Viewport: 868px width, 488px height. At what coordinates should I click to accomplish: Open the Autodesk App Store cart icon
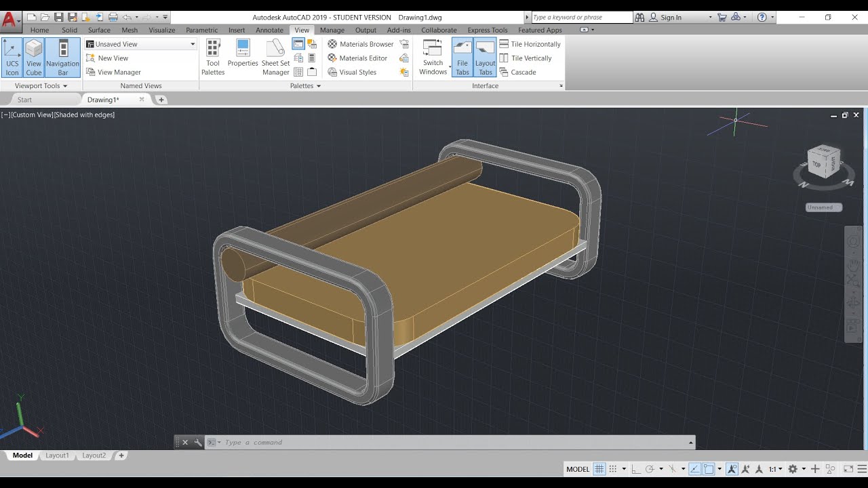click(722, 17)
